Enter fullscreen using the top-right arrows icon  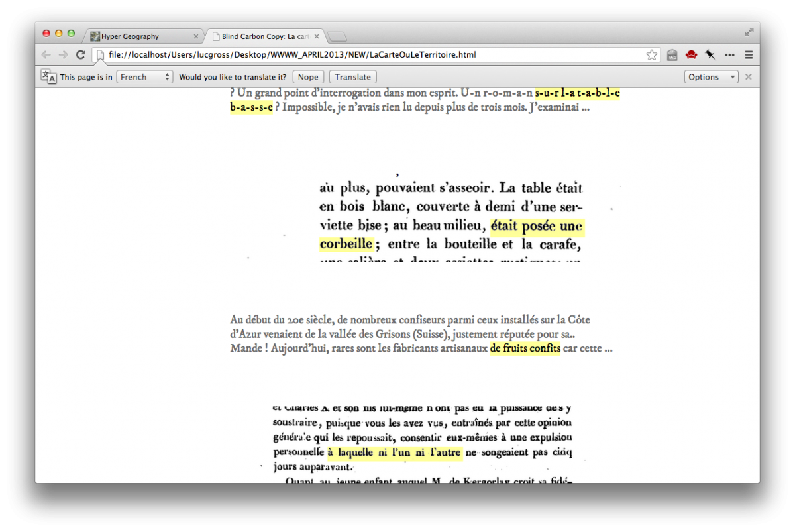[x=749, y=32]
